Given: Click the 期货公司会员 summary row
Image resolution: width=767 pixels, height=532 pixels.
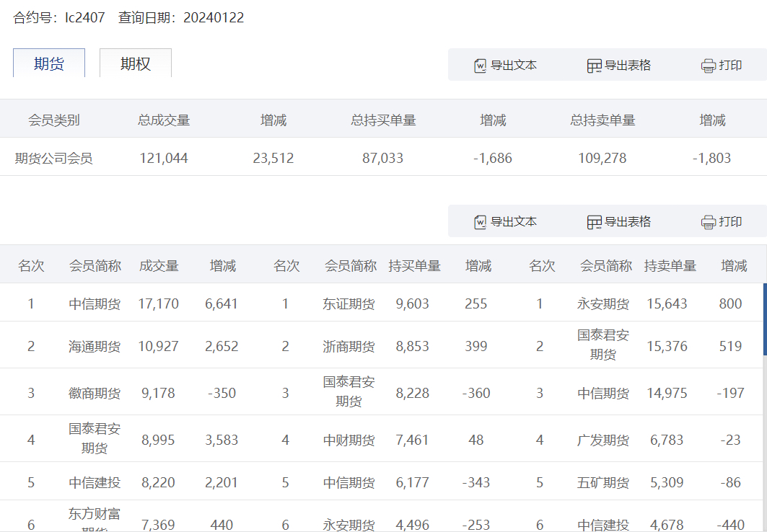Looking at the screenshot, I should (x=384, y=157).
